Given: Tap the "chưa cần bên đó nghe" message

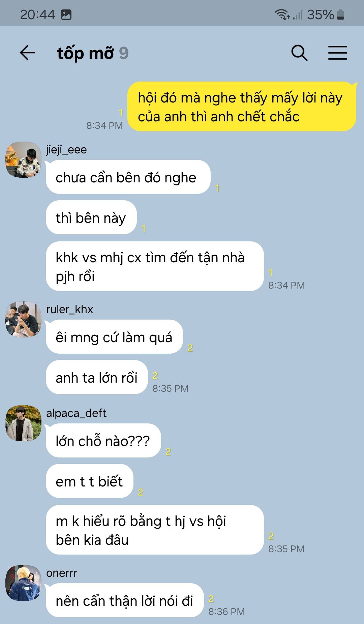Looking at the screenshot, I should point(128,177).
